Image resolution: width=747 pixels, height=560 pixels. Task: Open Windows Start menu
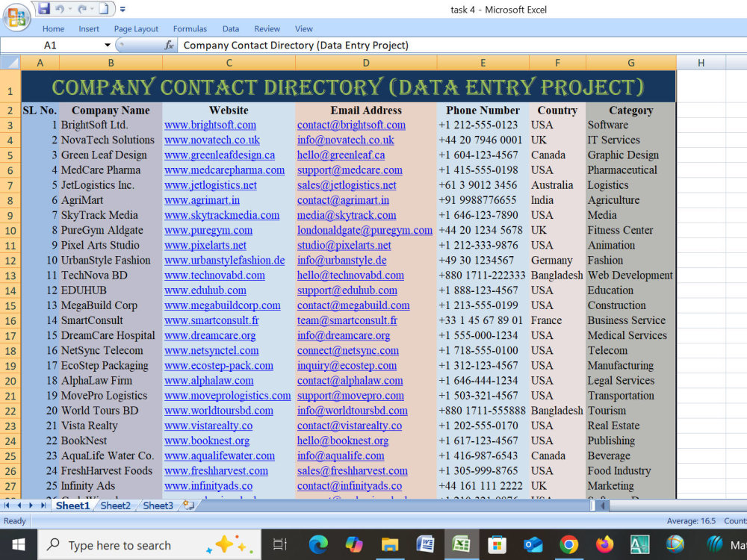pos(18,545)
